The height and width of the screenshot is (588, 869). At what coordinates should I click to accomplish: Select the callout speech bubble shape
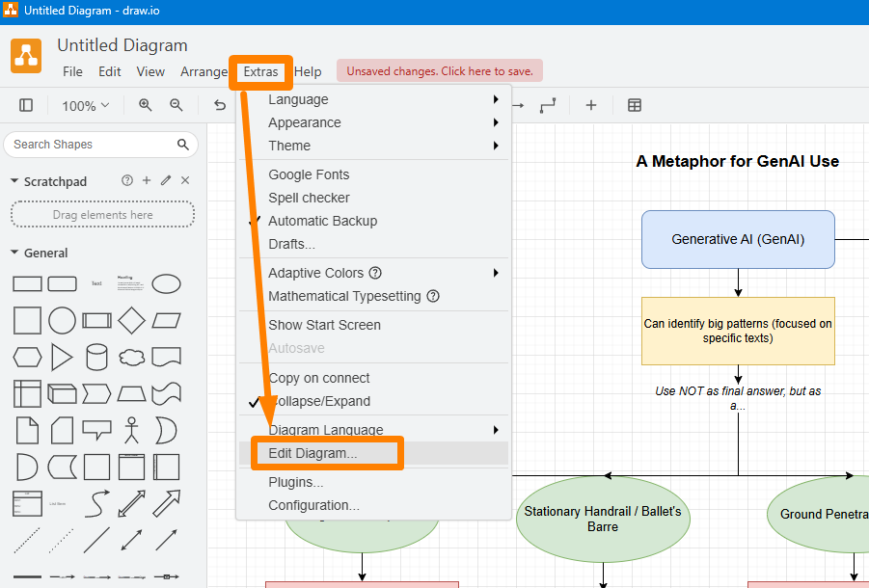97,430
